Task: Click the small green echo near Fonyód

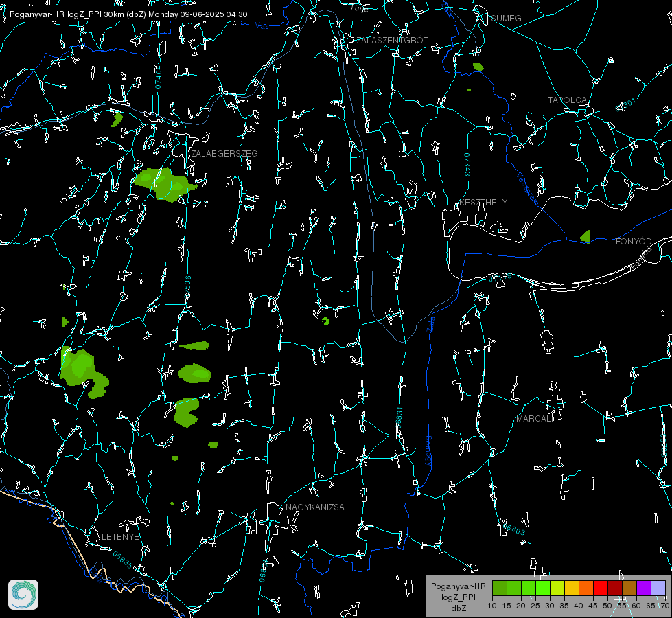Action: [586, 236]
